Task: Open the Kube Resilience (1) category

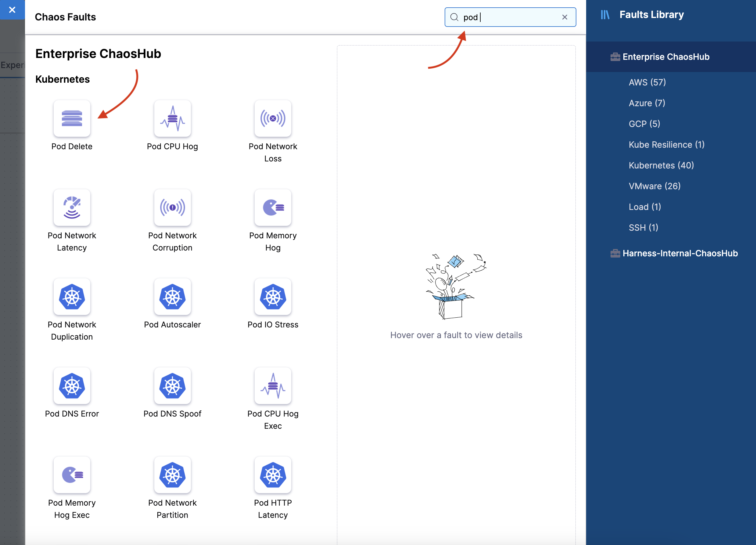Action: coord(666,144)
